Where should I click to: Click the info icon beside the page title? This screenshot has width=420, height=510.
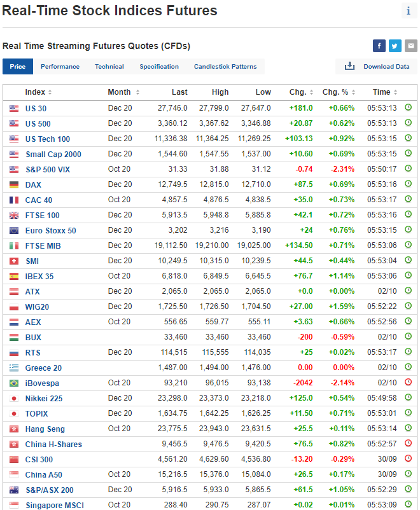(x=408, y=11)
